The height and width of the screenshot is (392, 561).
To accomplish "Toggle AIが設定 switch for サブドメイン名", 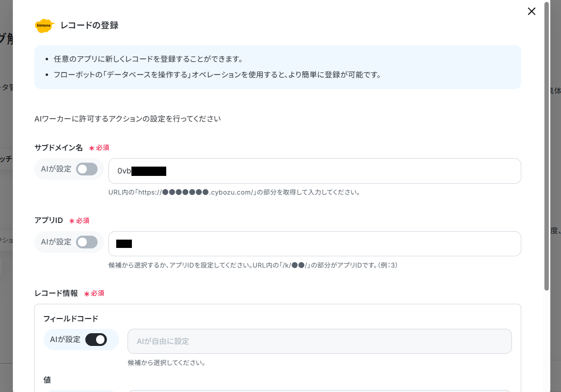I will coord(87,169).
